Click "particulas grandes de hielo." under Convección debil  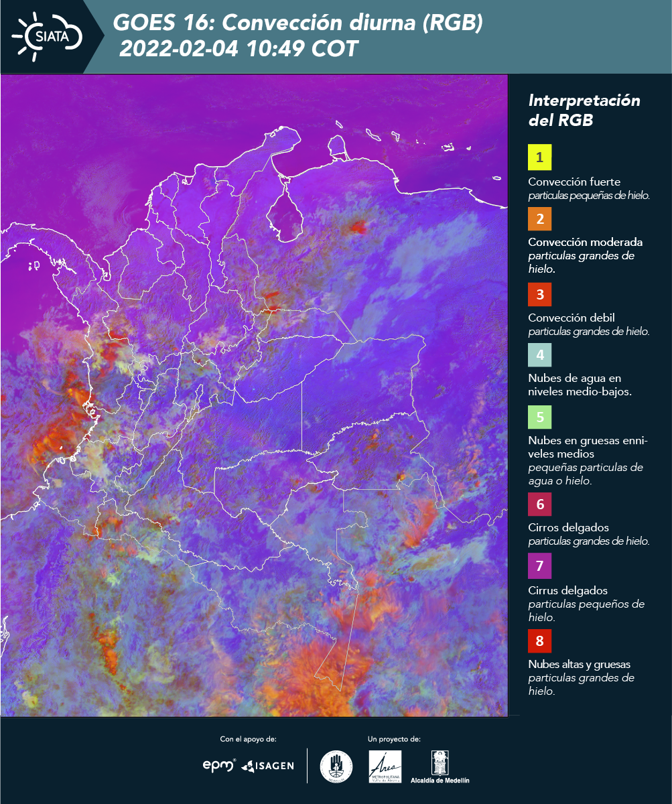click(x=589, y=331)
